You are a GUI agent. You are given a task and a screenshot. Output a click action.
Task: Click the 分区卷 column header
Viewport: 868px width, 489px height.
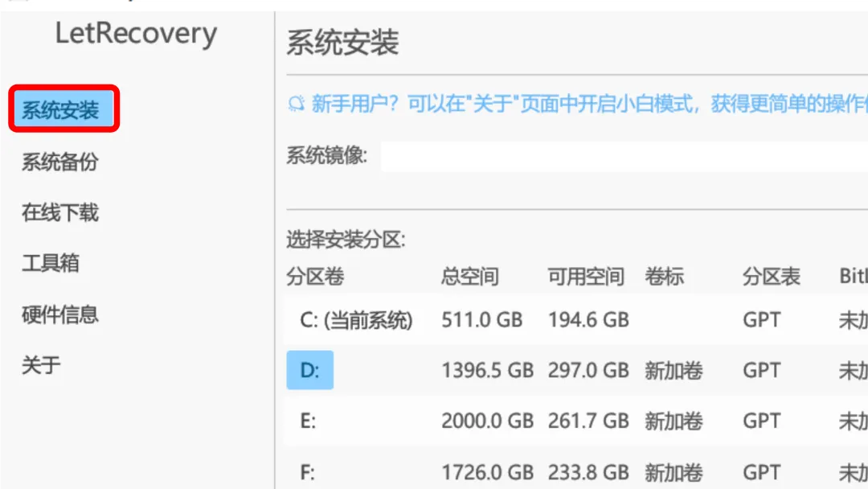[x=315, y=277]
